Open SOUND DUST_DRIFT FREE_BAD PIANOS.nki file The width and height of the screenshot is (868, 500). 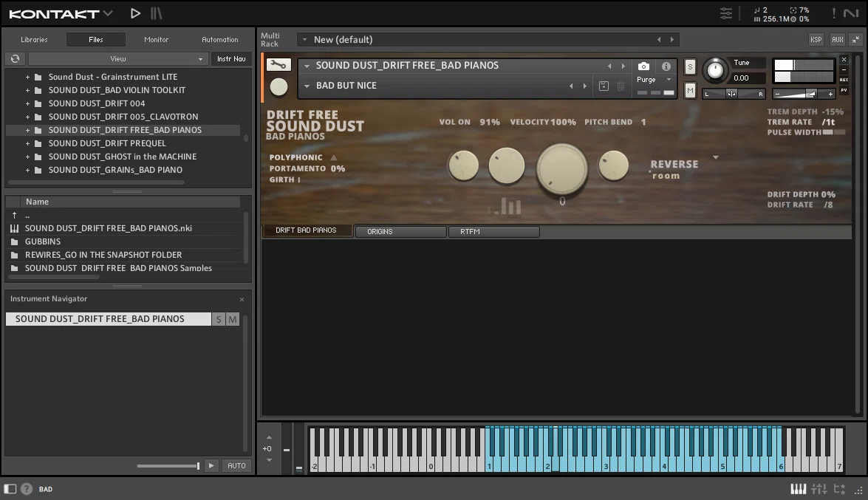point(109,228)
